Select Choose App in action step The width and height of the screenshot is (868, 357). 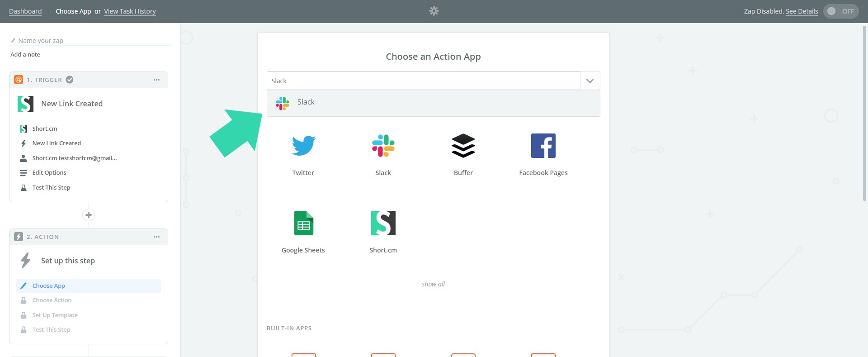pyautogui.click(x=89, y=286)
